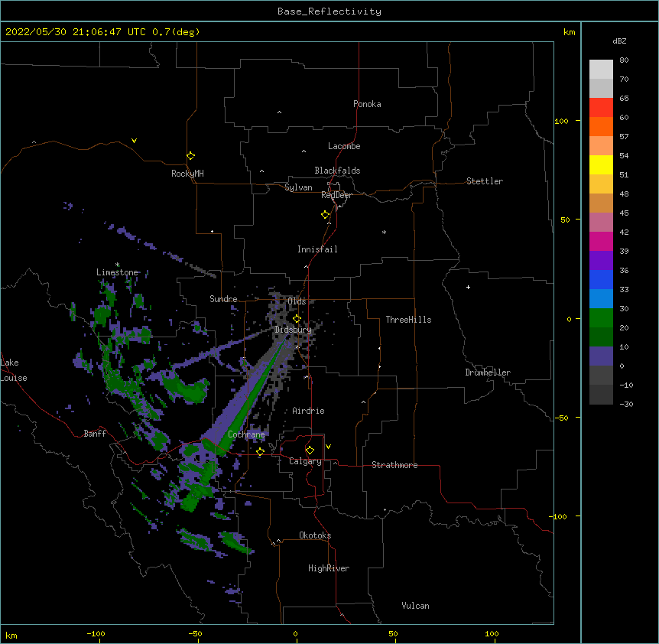Pick the magenta 39-42 dBZ swatch

pos(601,241)
